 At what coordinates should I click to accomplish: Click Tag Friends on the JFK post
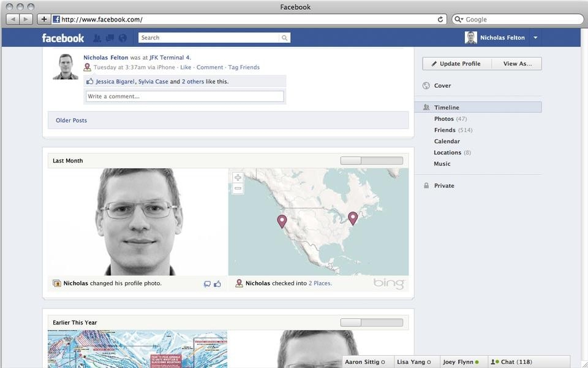click(244, 67)
